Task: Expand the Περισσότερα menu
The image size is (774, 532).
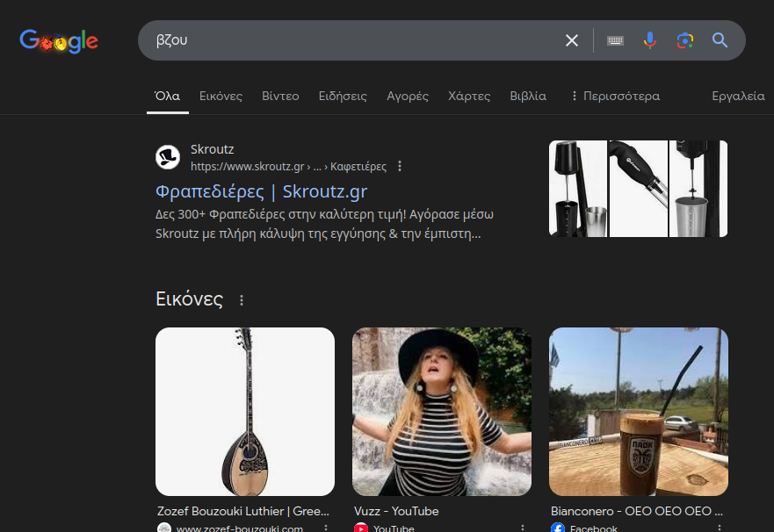Action: 615,97
